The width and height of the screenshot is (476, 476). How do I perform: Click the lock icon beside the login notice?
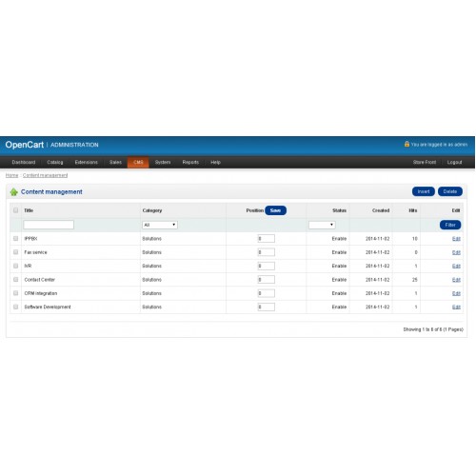pyautogui.click(x=407, y=144)
